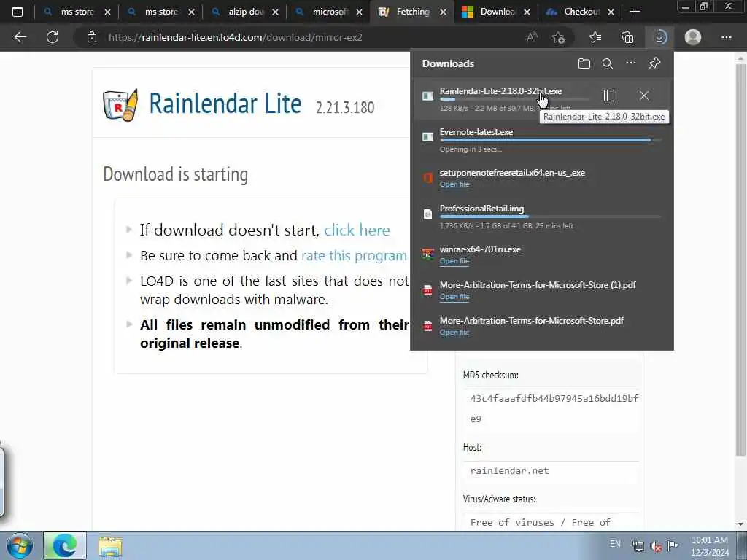747x560 pixels.
Task: Switch to the Checkout tab
Action: point(580,12)
